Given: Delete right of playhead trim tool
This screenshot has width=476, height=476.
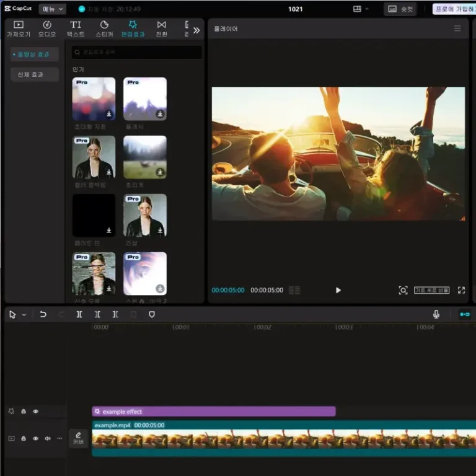Looking at the screenshot, I should 115,314.
